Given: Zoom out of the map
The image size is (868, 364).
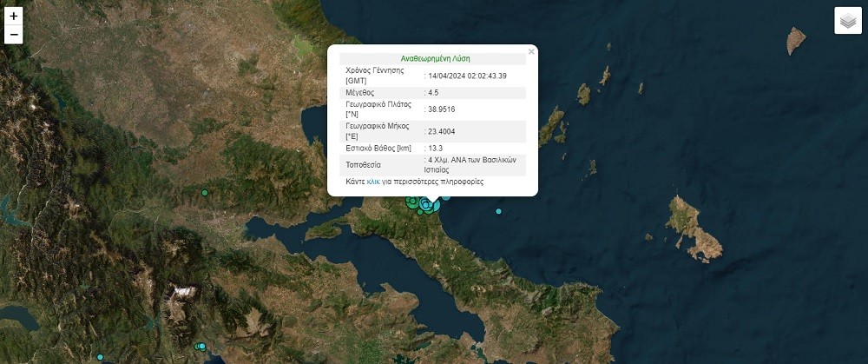Looking at the screenshot, I should (x=13, y=36).
